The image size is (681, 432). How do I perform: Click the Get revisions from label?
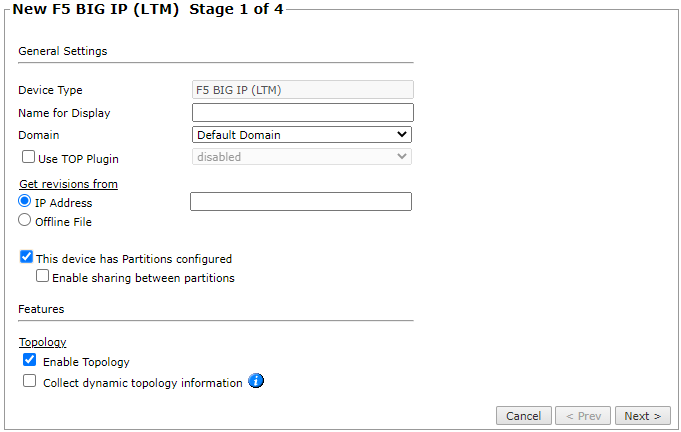pos(68,184)
